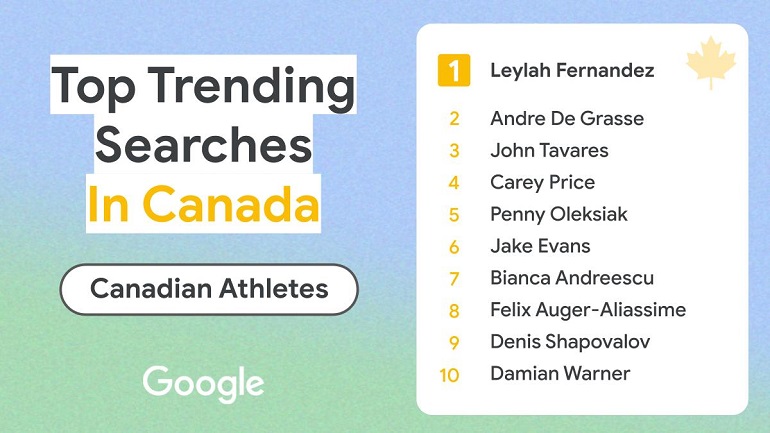
Task: Click the yellow number 1 badge
Action: (x=454, y=70)
